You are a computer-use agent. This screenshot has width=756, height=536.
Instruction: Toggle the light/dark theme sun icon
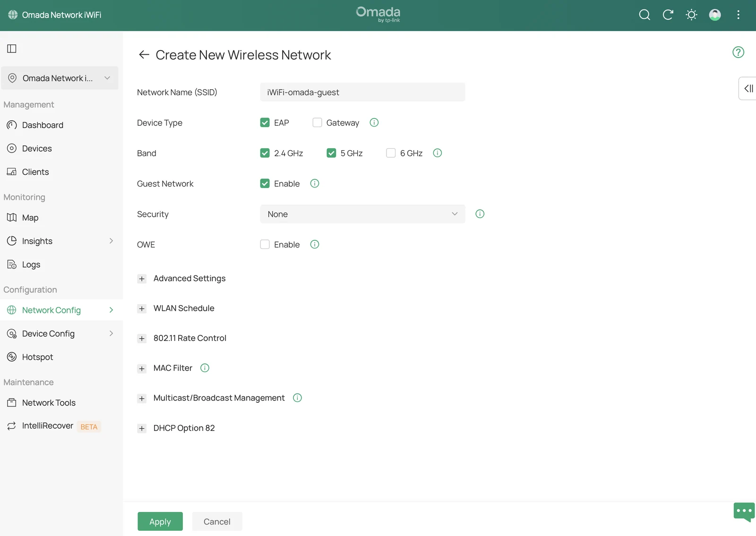click(691, 15)
